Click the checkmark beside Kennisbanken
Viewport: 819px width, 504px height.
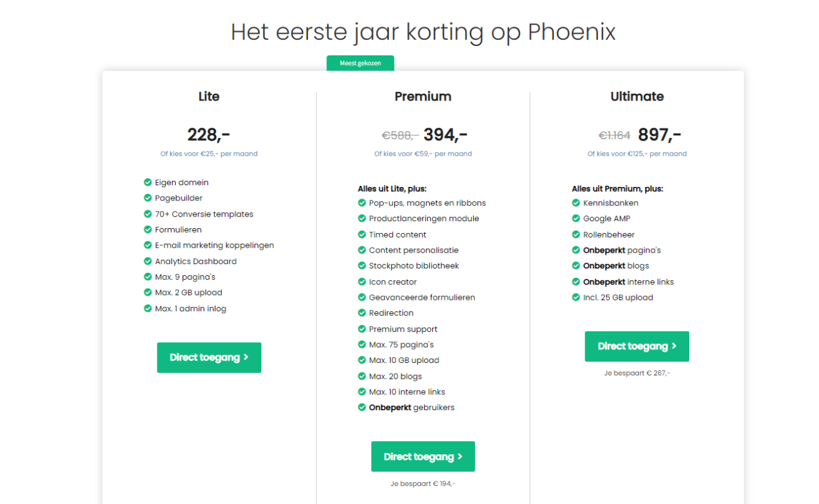pos(576,203)
